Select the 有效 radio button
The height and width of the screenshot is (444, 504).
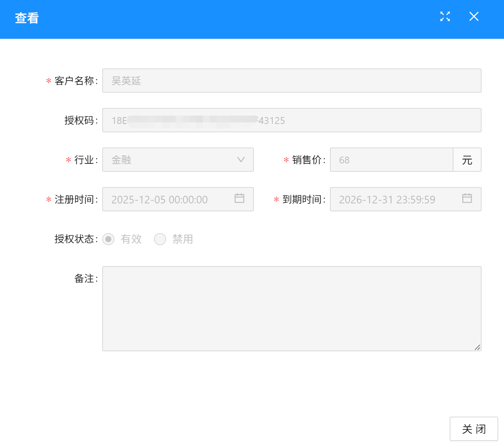[x=108, y=239]
